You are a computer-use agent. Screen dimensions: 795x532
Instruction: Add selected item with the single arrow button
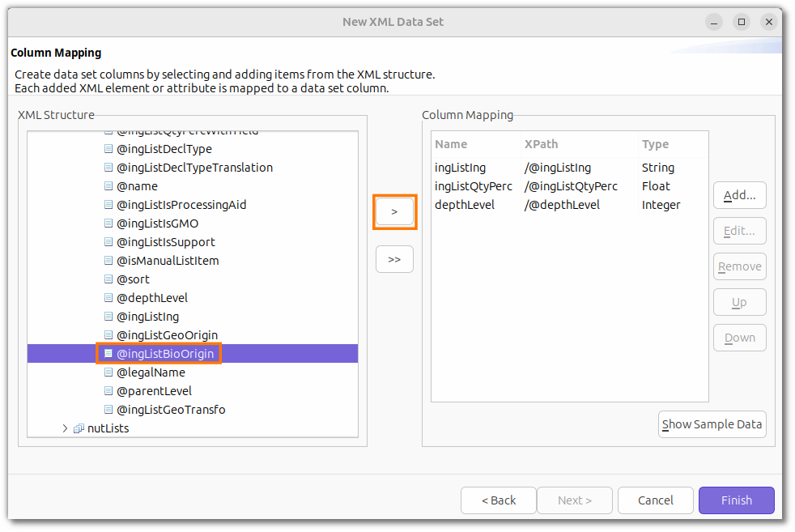click(x=394, y=212)
